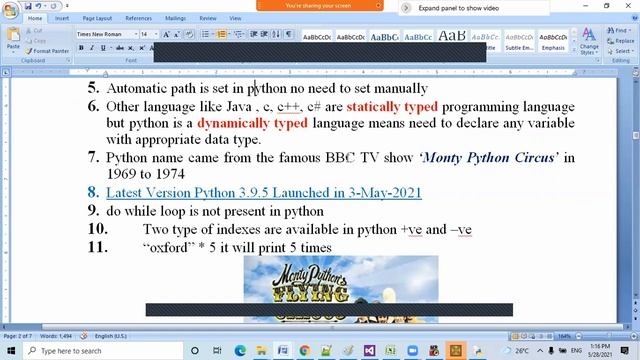The width and height of the screenshot is (640, 360).
Task: Open numbering library dropdown arrow
Action: [x=229, y=34]
